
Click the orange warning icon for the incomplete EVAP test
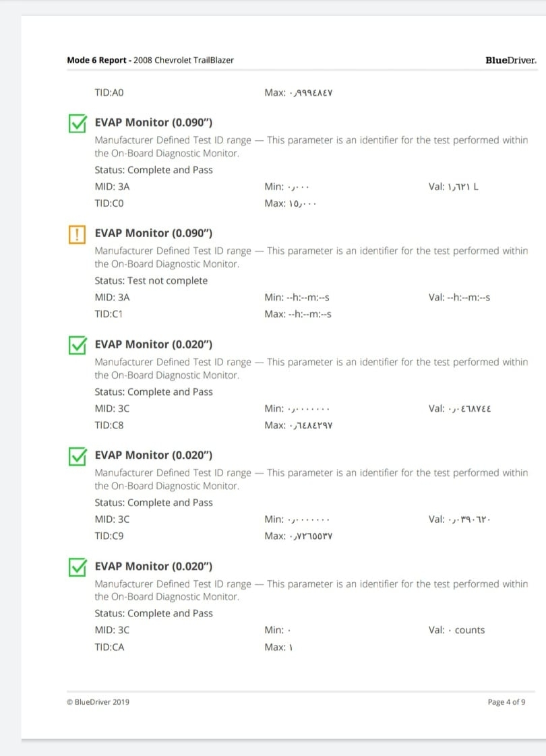(x=78, y=234)
